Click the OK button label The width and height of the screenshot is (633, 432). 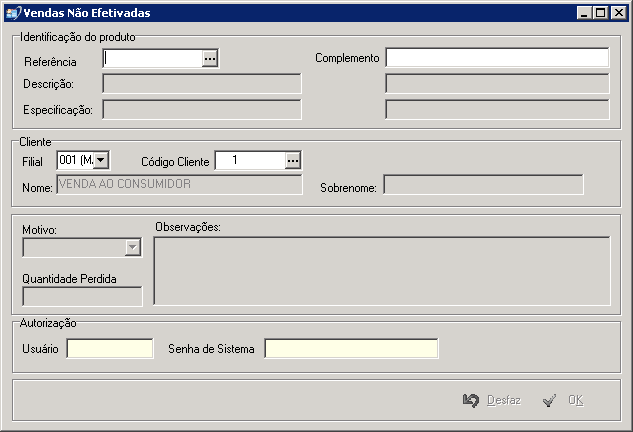pyautogui.click(x=576, y=400)
